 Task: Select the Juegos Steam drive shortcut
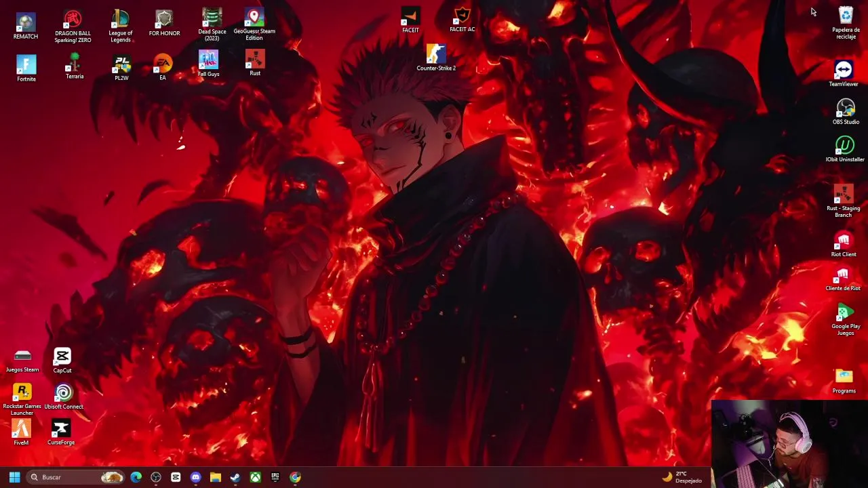click(x=22, y=361)
